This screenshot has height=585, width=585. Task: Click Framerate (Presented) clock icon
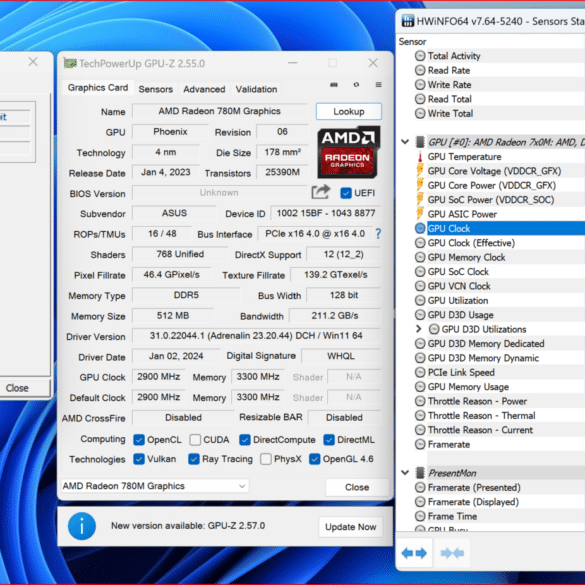tap(420, 487)
